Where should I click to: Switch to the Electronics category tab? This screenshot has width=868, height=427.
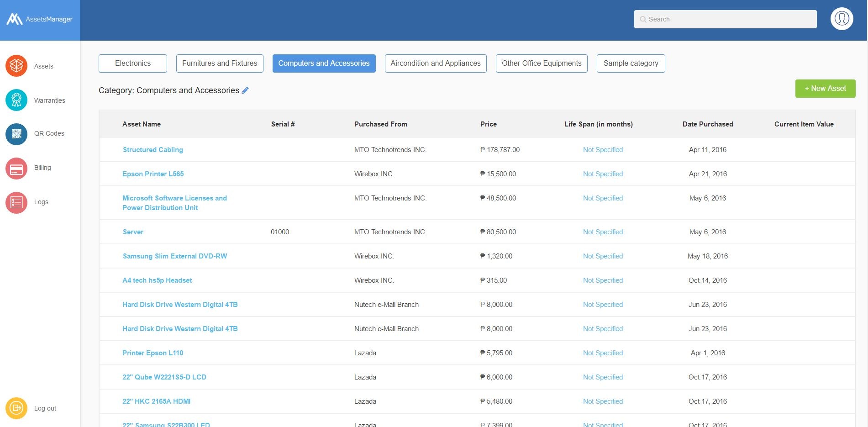pos(132,63)
